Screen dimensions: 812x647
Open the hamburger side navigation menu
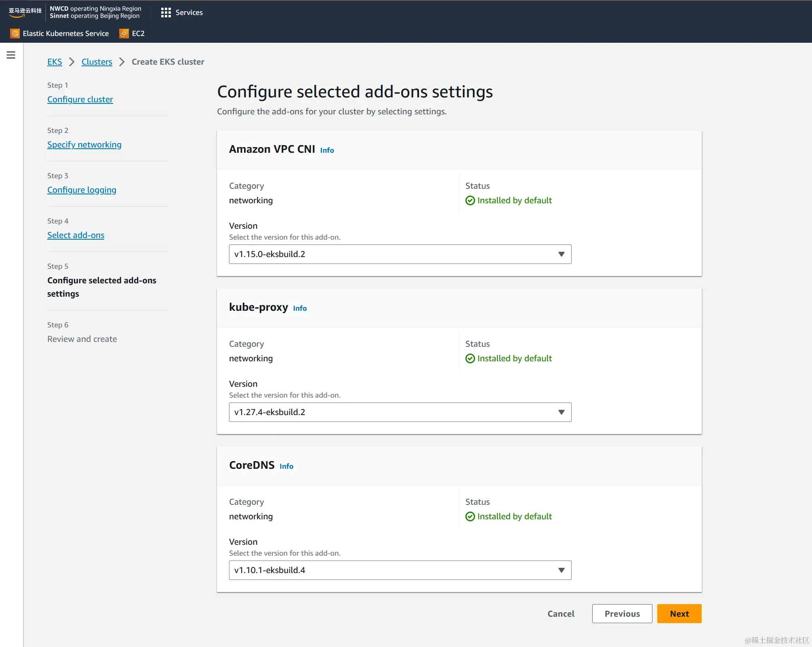(x=11, y=55)
